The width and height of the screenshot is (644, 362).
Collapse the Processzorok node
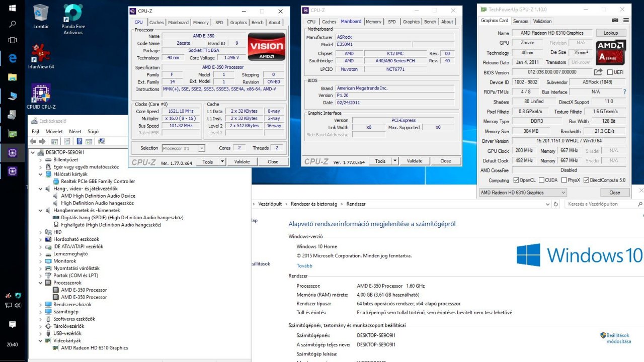pos(41,283)
